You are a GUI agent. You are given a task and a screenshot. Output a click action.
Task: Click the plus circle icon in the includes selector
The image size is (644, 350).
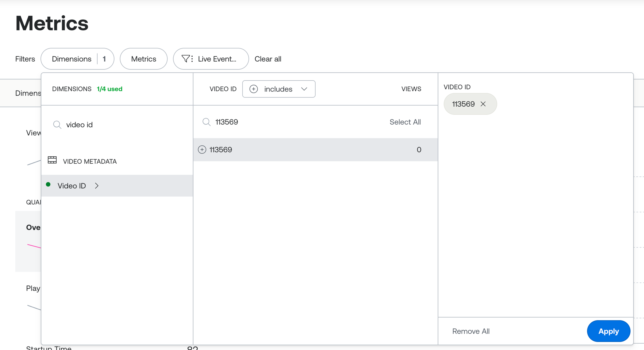[x=254, y=89]
